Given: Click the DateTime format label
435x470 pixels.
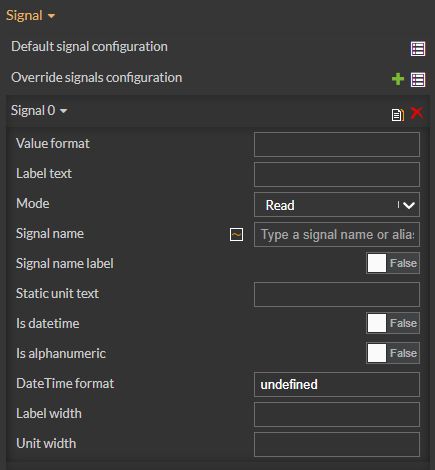Looking at the screenshot, I should point(65,383).
